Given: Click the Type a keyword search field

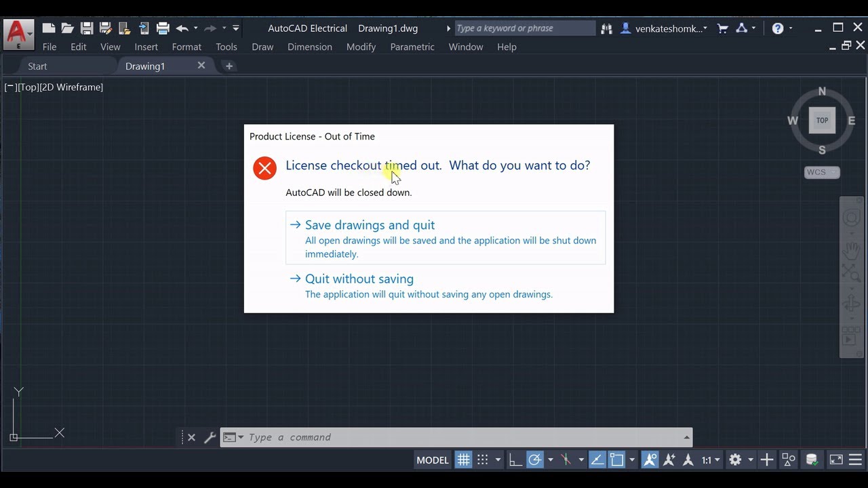Looking at the screenshot, I should 525,28.
